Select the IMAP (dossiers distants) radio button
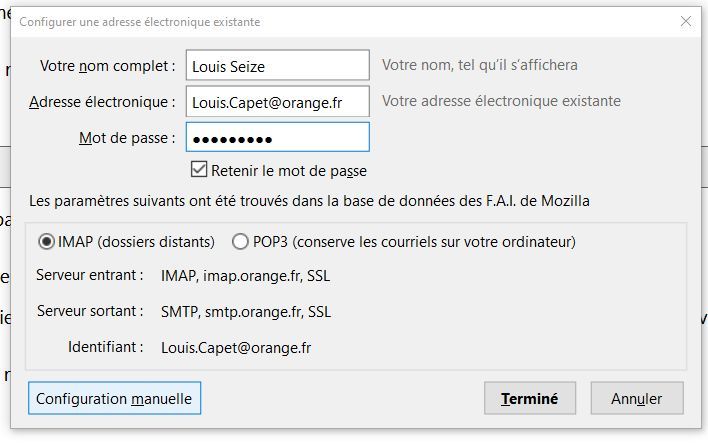The width and height of the screenshot is (708, 445). coord(46,242)
